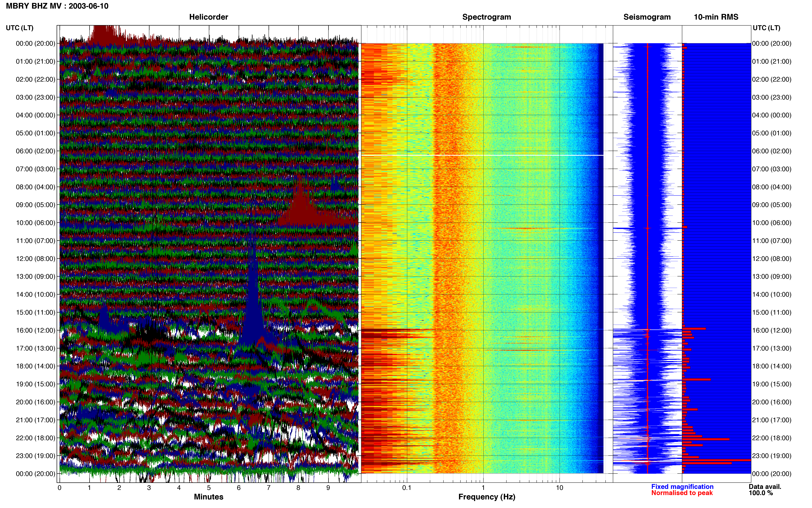The height and width of the screenshot is (508, 812).
Task: Click right time label '11:00 (07:00)'
Action: (x=772, y=241)
